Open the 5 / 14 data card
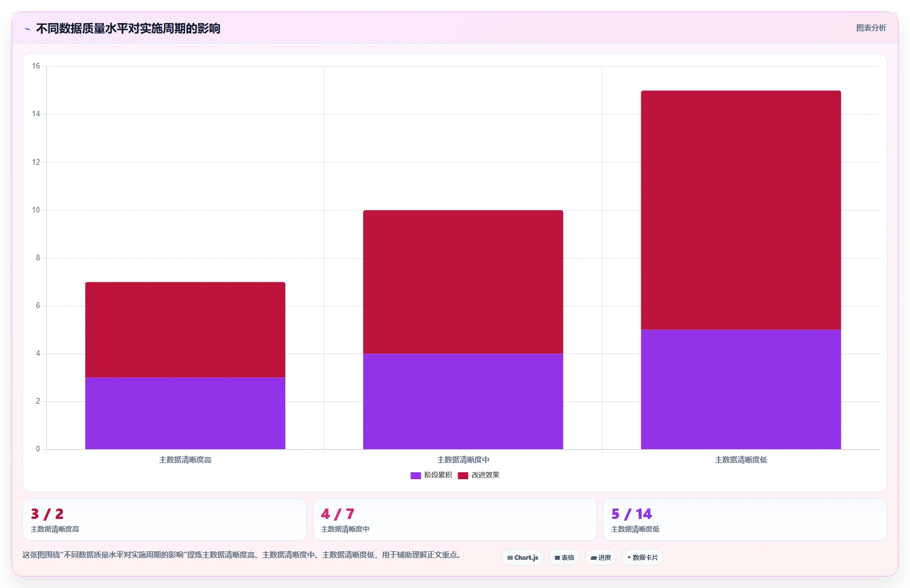 [745, 519]
